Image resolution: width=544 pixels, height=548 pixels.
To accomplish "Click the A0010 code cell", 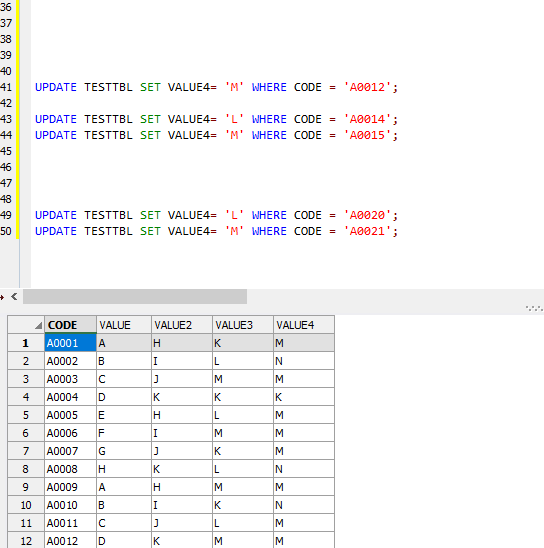I will tap(70, 505).
